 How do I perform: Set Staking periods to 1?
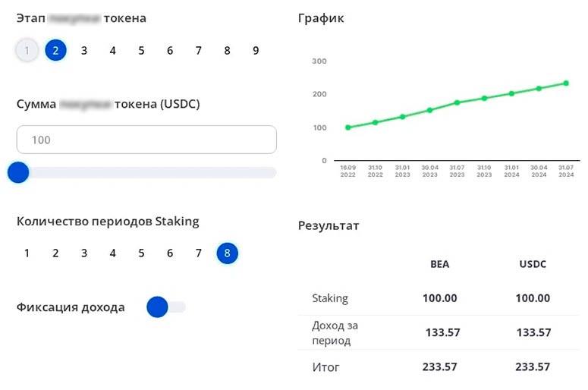pyautogui.click(x=27, y=253)
